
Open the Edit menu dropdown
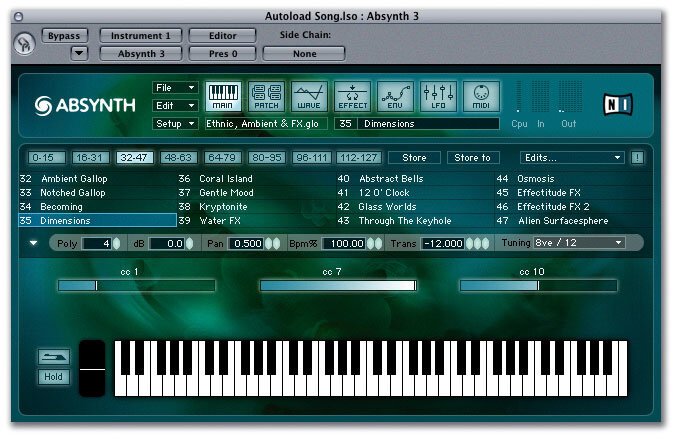coord(175,106)
